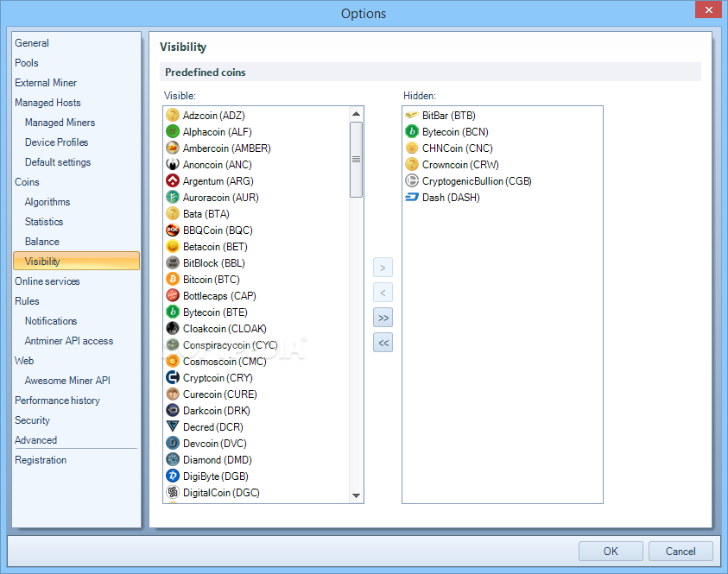728x574 pixels.
Task: Click the BitBar (BTB) gold bar icon
Action: 412,115
